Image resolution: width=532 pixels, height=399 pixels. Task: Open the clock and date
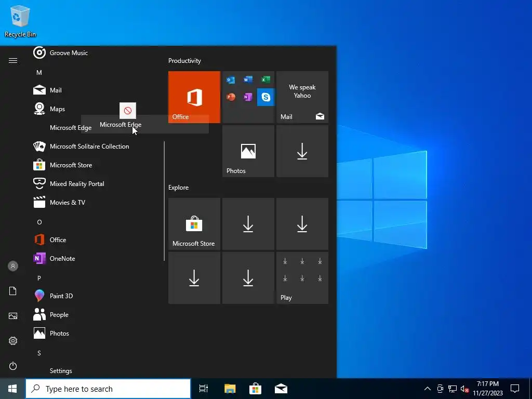coord(487,389)
